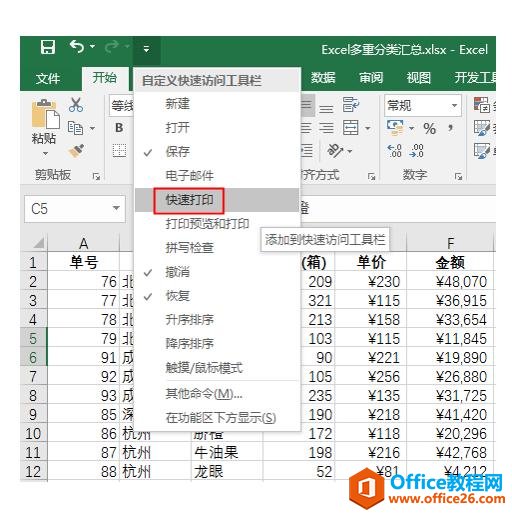Enable 快速打印 in the customize menu
Viewport: 512px width, 516px height.
coord(217,200)
